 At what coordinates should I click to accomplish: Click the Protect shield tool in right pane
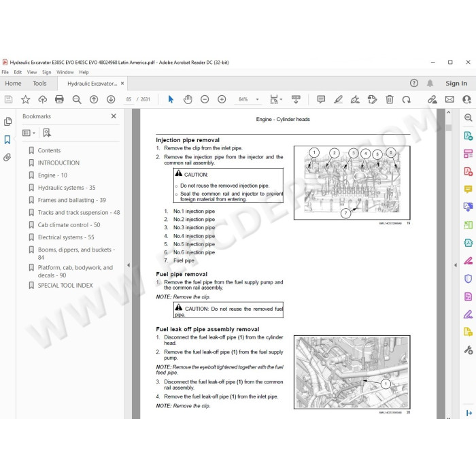468,278
